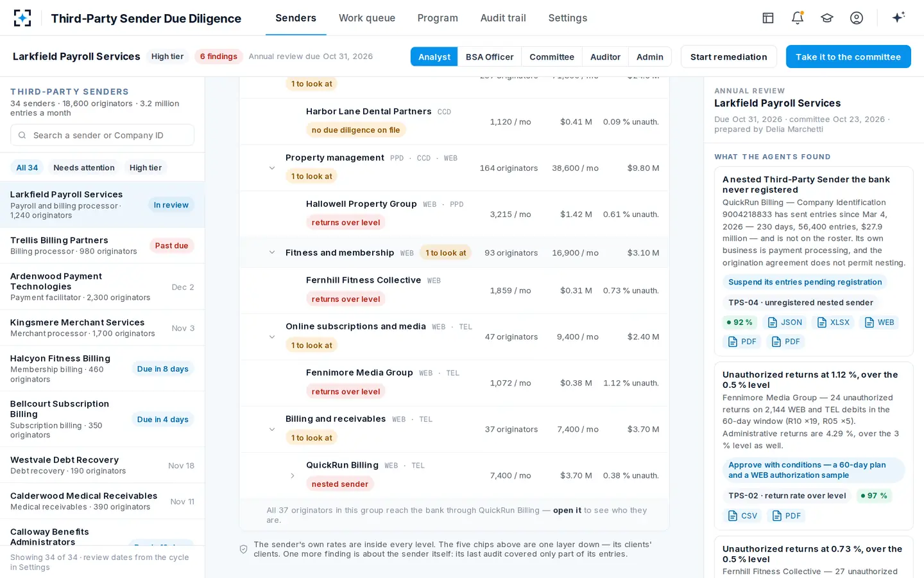Download the PDF next to CSV
Screen dimensions: 924x578
[x=786, y=516]
